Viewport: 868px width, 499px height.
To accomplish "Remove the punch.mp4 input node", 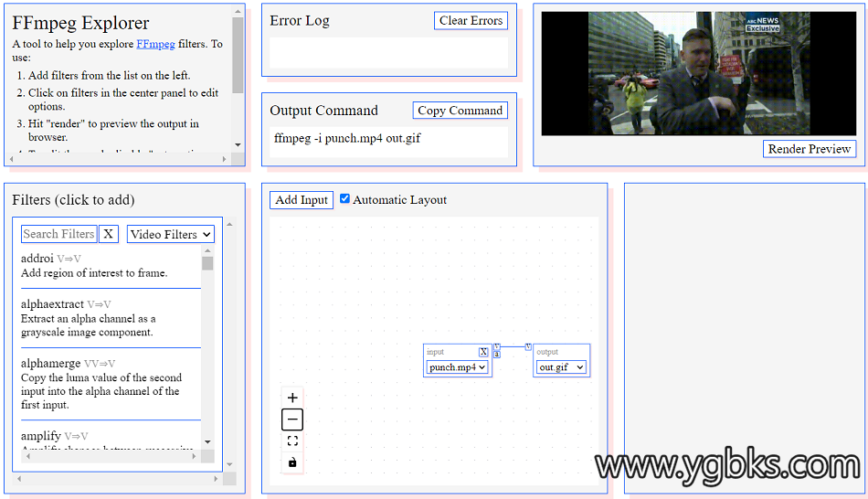I will point(483,352).
